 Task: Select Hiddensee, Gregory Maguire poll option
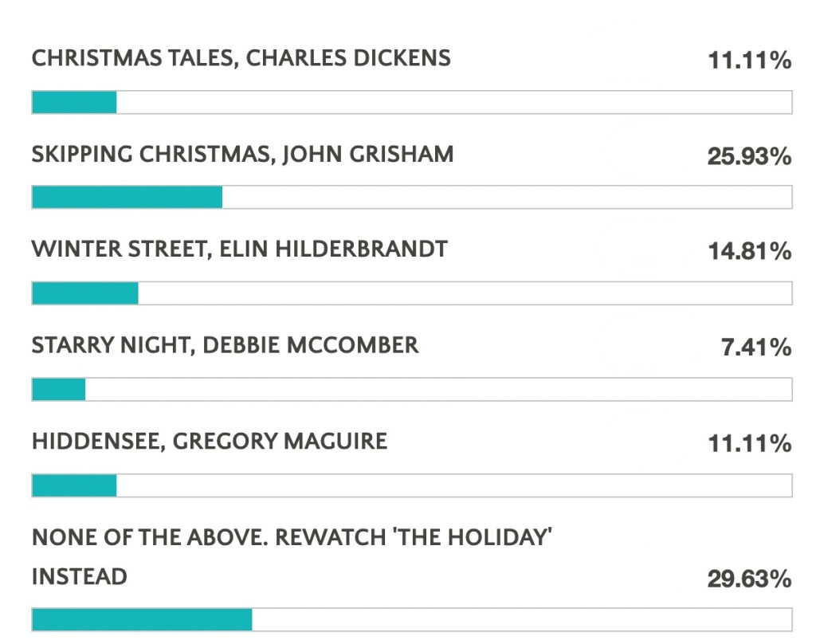(x=209, y=441)
